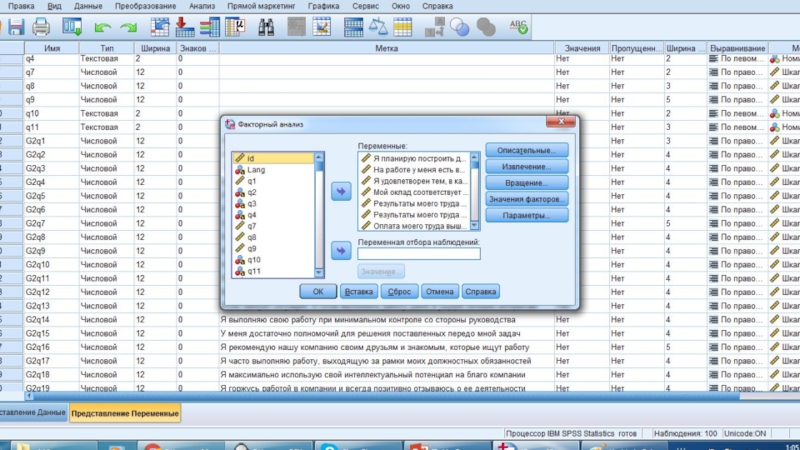This screenshot has height=450, width=800.
Task: Open the Variables info toolbar icon
Action: coord(210,27)
